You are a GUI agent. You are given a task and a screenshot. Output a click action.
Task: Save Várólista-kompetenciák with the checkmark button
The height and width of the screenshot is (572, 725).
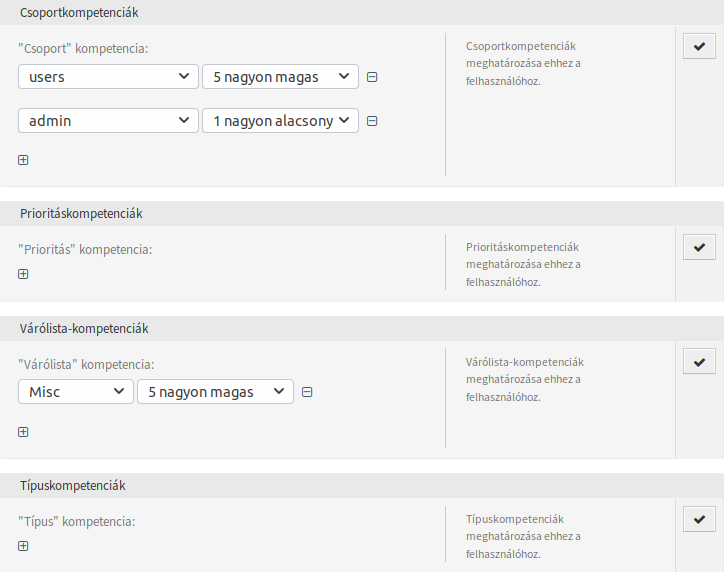699,362
